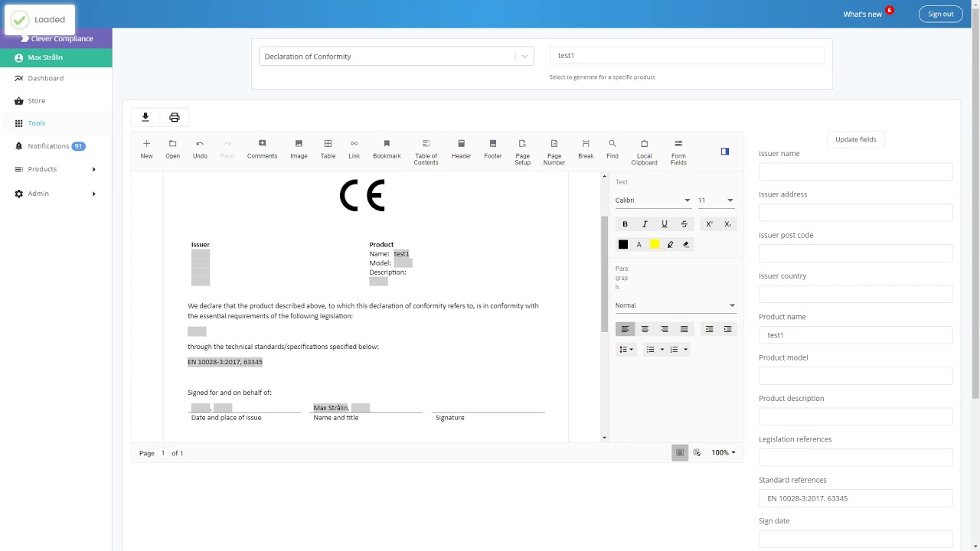Open Form Fields options
The image size is (980, 551).
(678, 152)
